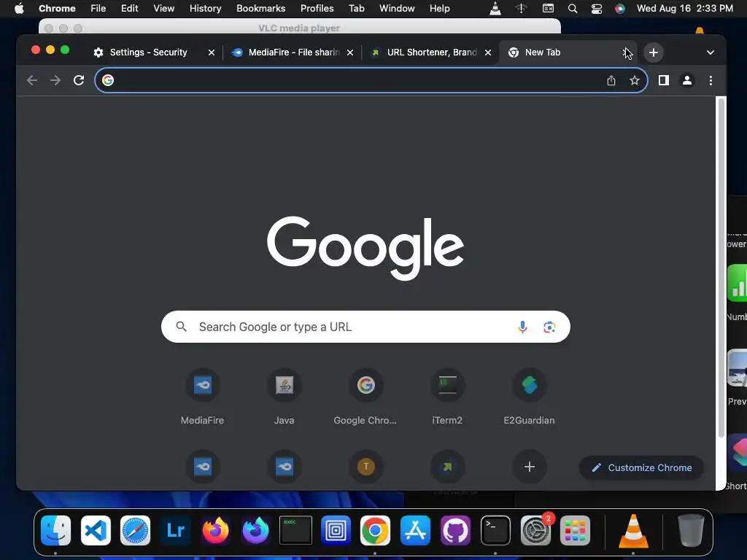
Task: Open the History menu
Action: coord(205,8)
